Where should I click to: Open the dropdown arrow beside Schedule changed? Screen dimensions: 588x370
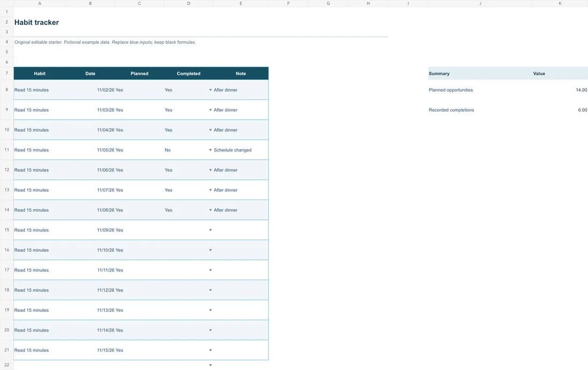tap(211, 150)
